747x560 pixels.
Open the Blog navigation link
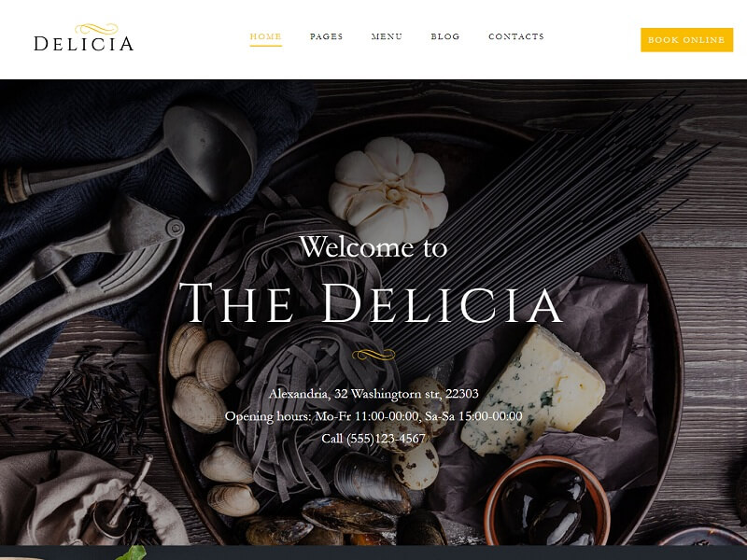coord(445,36)
